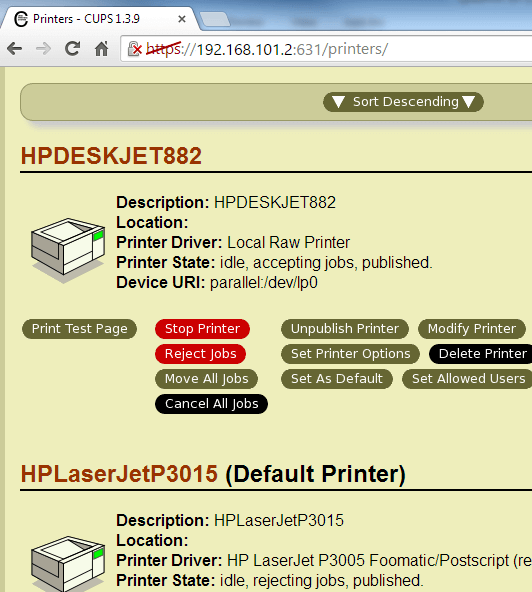Go back using the browser back arrow

click(x=15, y=49)
